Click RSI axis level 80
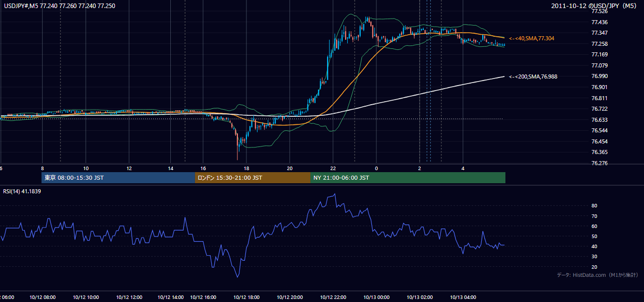This screenshot has width=644, height=302. [595, 206]
